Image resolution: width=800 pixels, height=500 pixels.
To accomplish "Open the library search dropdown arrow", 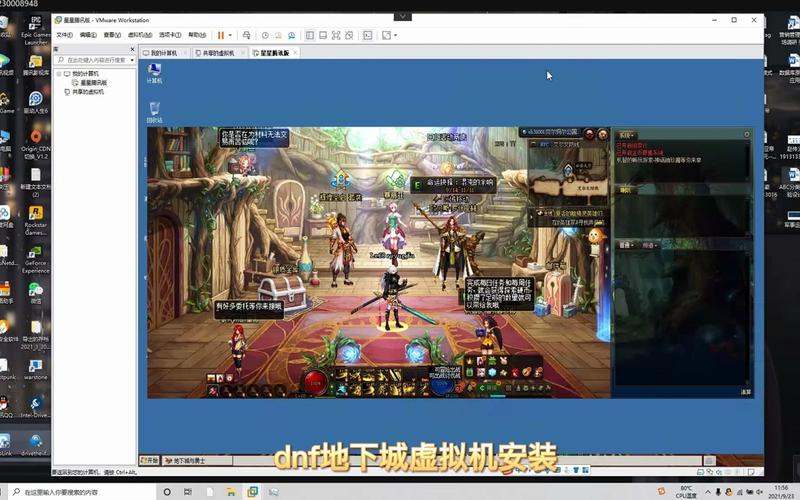I will click(132, 60).
